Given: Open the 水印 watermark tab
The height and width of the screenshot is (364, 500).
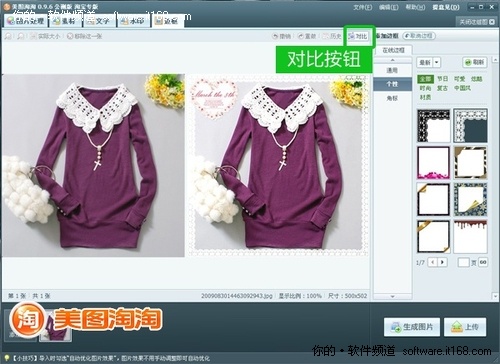Looking at the screenshot, I should [133, 21].
